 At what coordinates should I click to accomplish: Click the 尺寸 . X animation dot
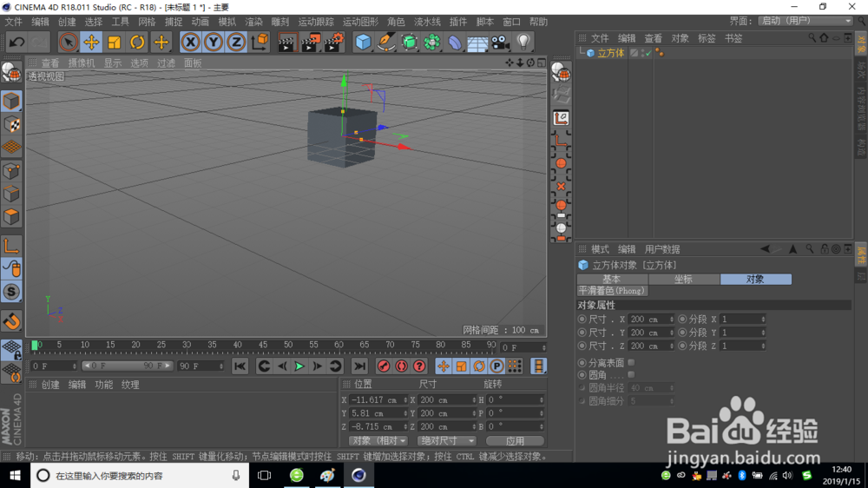tap(582, 319)
